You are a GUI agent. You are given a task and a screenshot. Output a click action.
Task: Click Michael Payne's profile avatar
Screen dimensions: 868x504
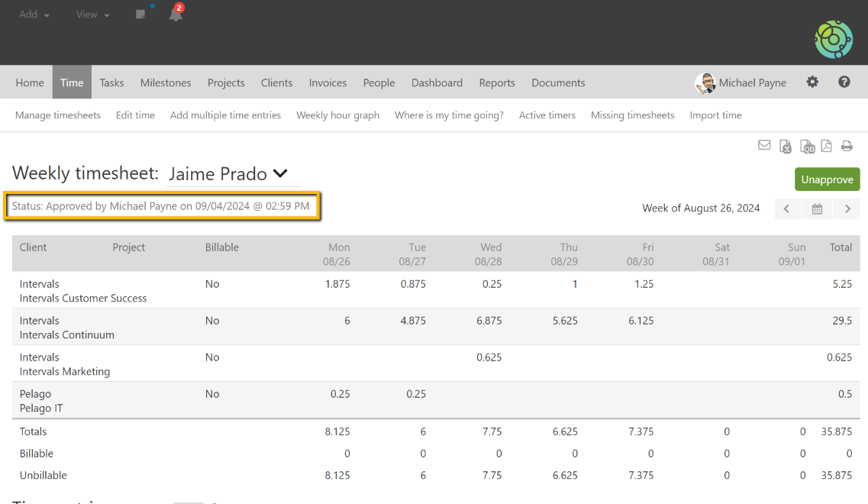click(x=705, y=82)
